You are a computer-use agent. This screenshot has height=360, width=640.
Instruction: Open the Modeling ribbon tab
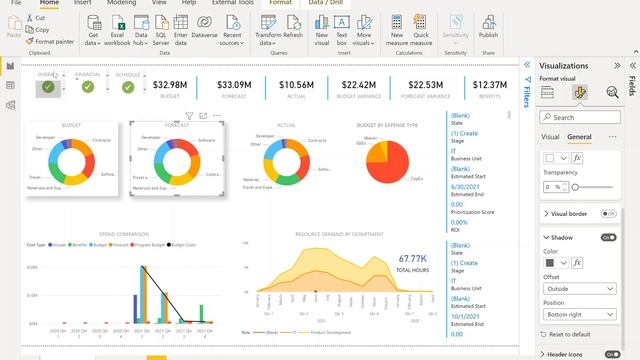122,3
